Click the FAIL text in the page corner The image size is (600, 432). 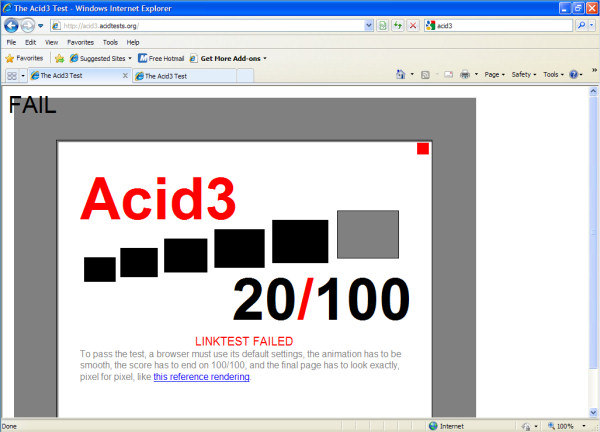point(32,105)
